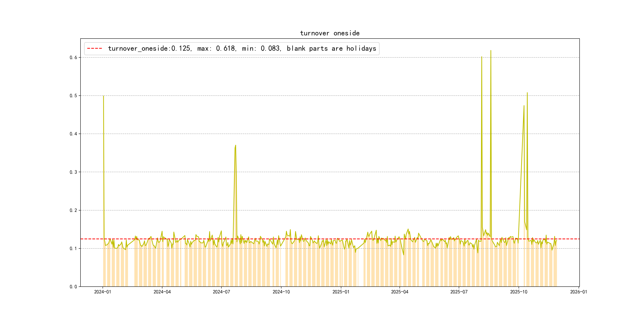
Task: Click the 2024-01 x-axis label
Action: 103,292
